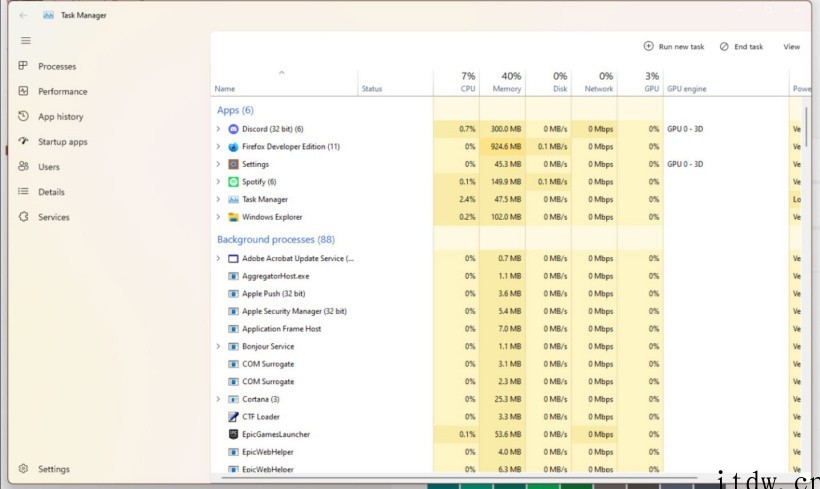Click the Processes sidebar icon
The height and width of the screenshot is (489, 820).
point(23,66)
